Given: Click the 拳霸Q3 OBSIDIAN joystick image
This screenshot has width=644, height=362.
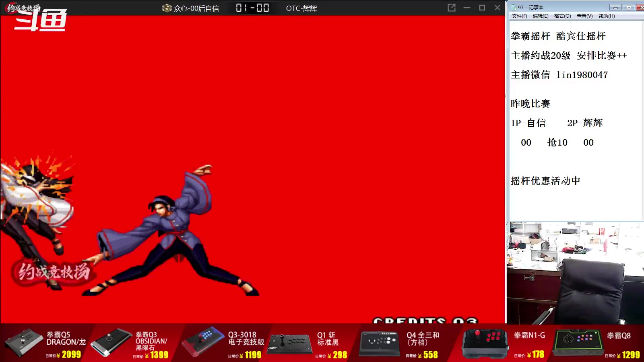Looking at the screenshot, I should [111, 343].
